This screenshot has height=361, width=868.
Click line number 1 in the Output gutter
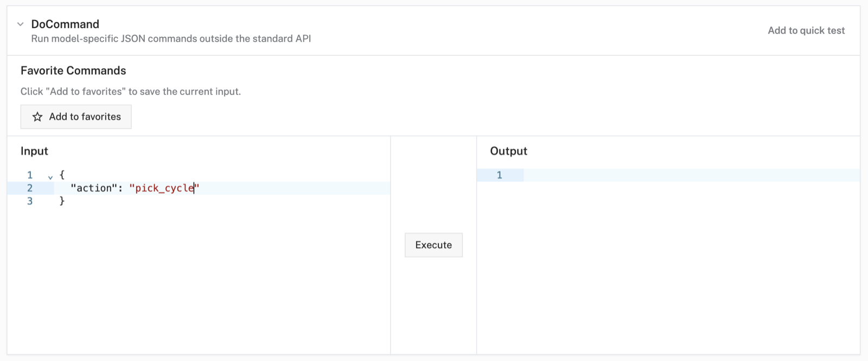click(x=499, y=175)
